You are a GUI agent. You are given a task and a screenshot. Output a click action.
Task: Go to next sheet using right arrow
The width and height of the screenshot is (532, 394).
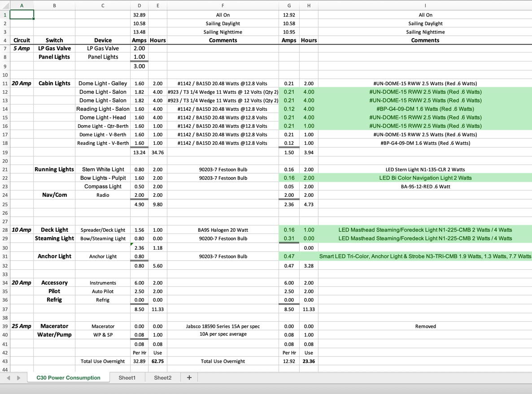click(19, 378)
